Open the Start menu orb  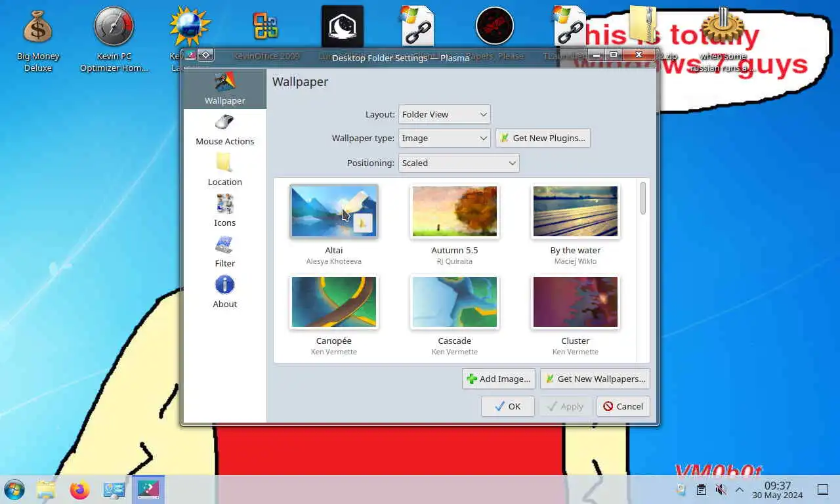point(14,490)
